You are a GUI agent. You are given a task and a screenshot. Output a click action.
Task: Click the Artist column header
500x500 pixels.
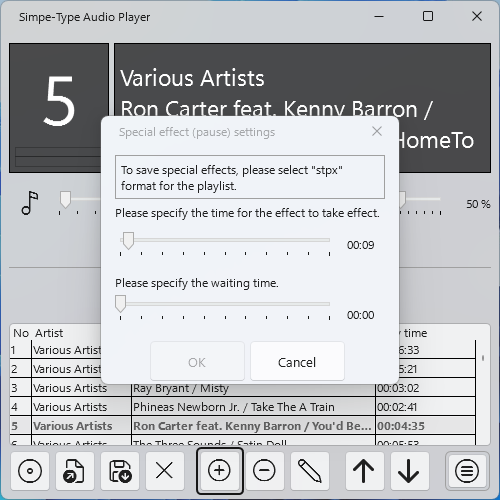coord(49,333)
